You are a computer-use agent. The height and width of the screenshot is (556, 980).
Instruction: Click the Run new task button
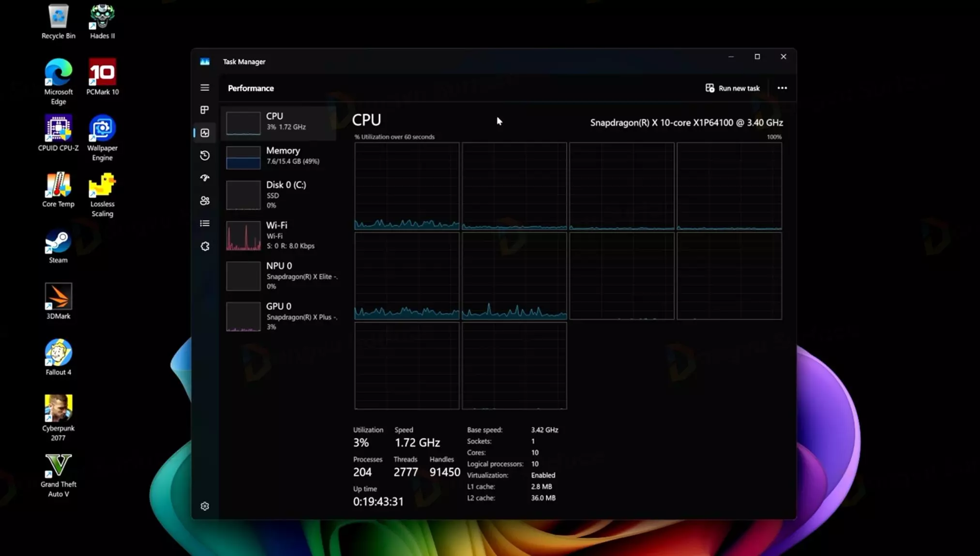[732, 88]
